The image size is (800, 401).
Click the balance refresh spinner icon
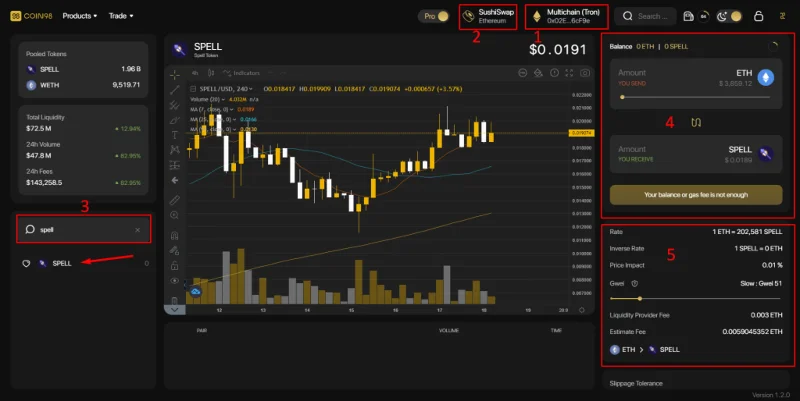[774, 46]
